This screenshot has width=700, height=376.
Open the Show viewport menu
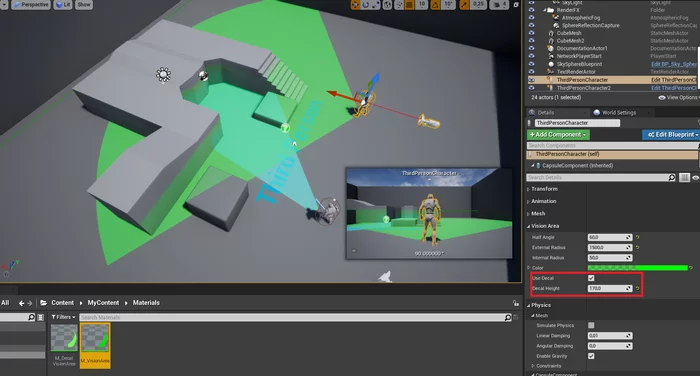coord(84,4)
